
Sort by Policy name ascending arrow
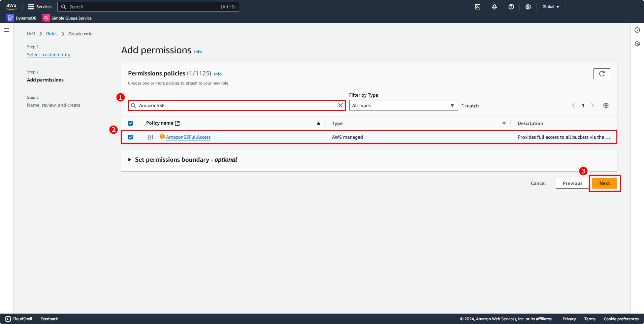tap(319, 123)
